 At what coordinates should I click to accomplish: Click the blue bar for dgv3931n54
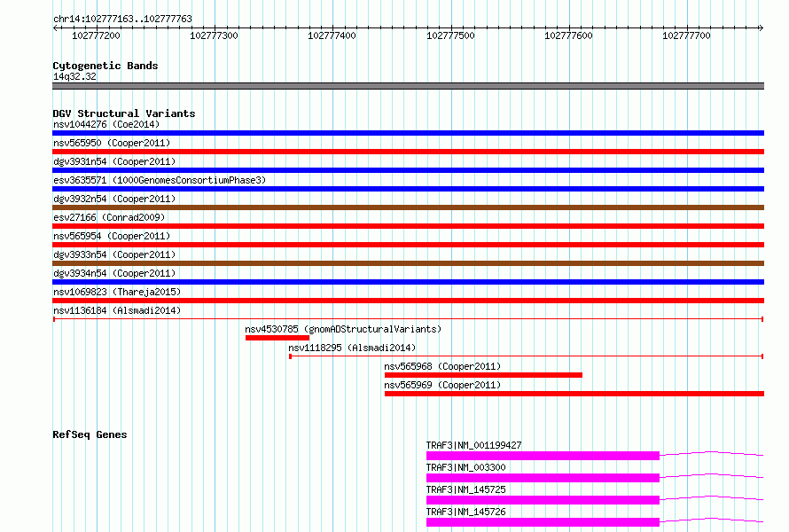pyautogui.click(x=408, y=170)
